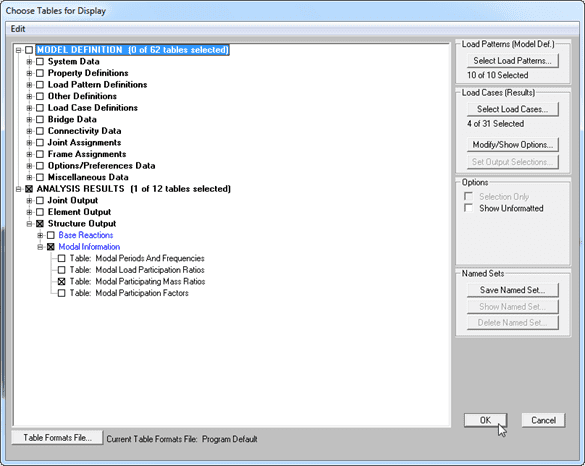This screenshot has width=585, height=466.
Task: Expand the Joint Assignments node
Action: (x=29, y=143)
